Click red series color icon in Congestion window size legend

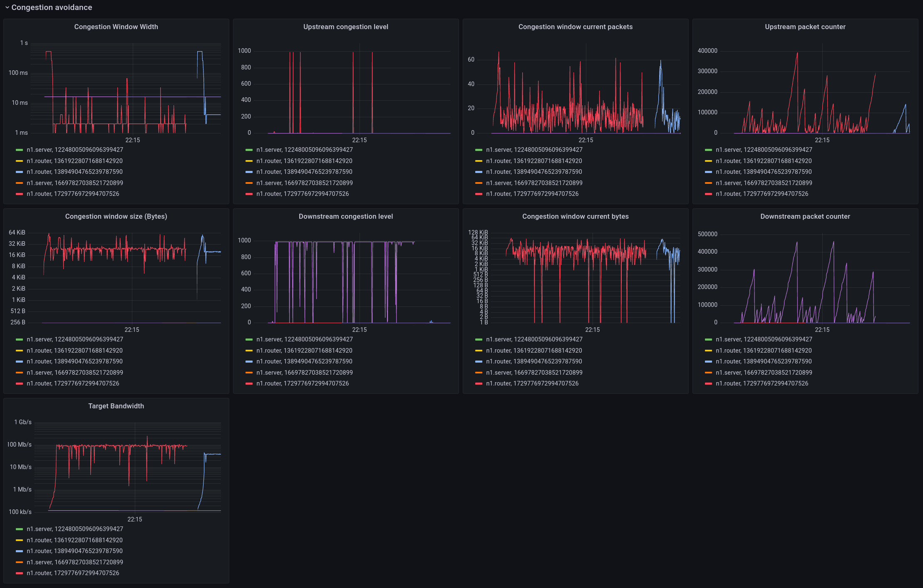[19, 383]
